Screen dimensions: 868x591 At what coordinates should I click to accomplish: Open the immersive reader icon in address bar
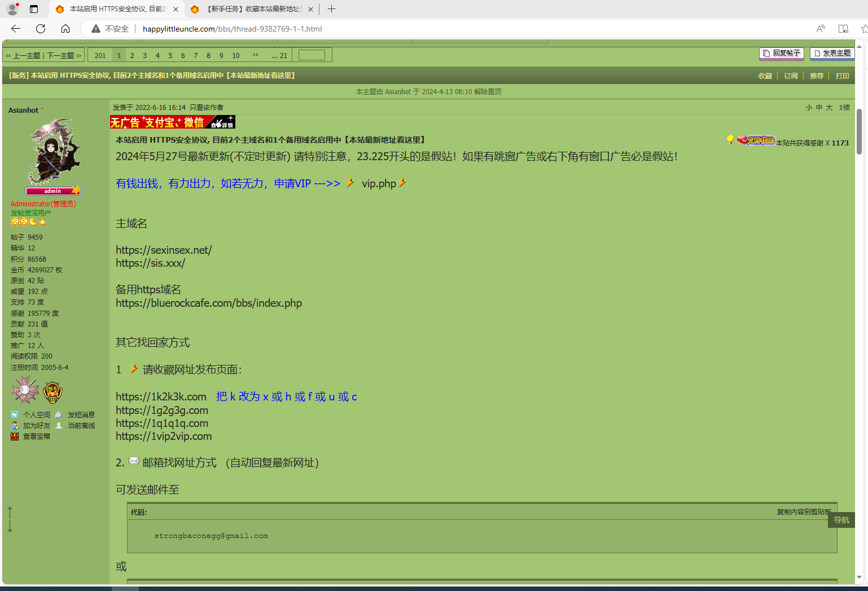click(843, 29)
